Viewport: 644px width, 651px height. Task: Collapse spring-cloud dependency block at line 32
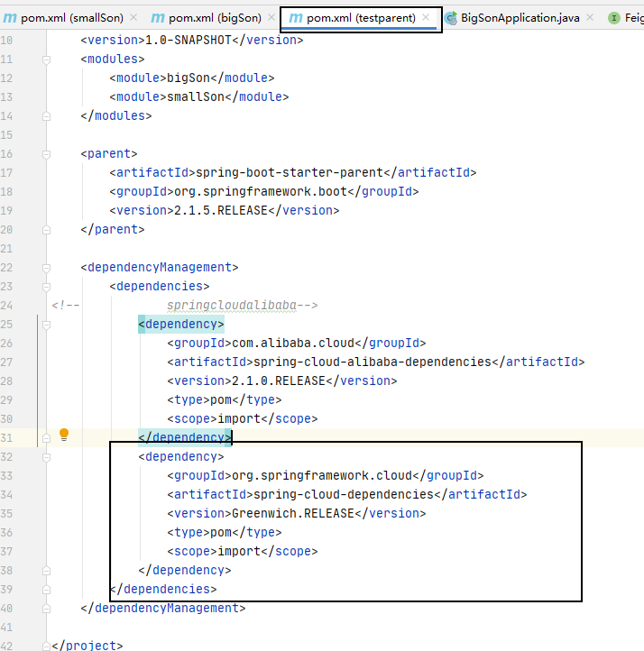(47, 457)
